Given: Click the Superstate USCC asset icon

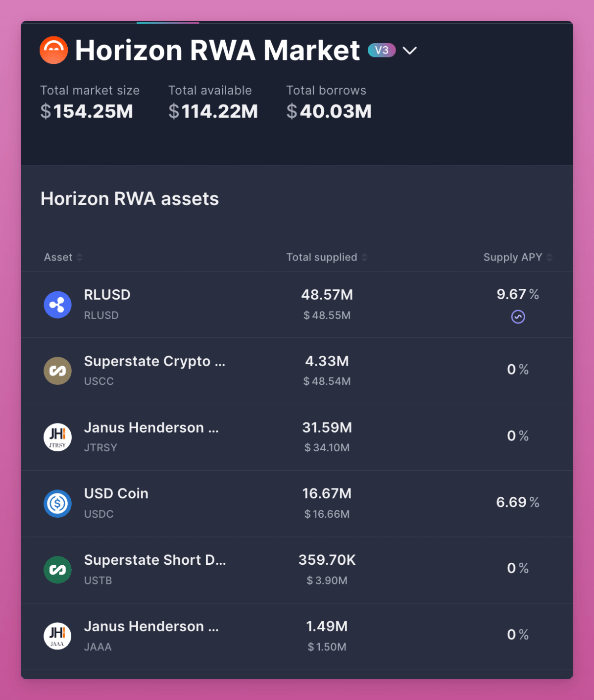Looking at the screenshot, I should [57, 371].
